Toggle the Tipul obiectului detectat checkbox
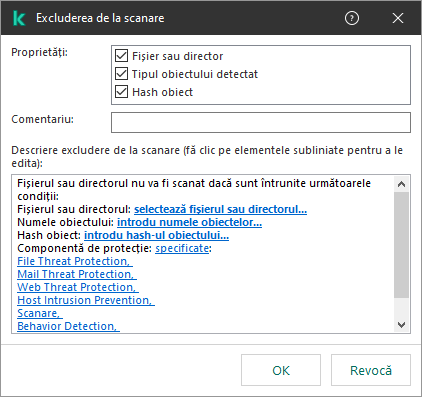 [x=121, y=74]
